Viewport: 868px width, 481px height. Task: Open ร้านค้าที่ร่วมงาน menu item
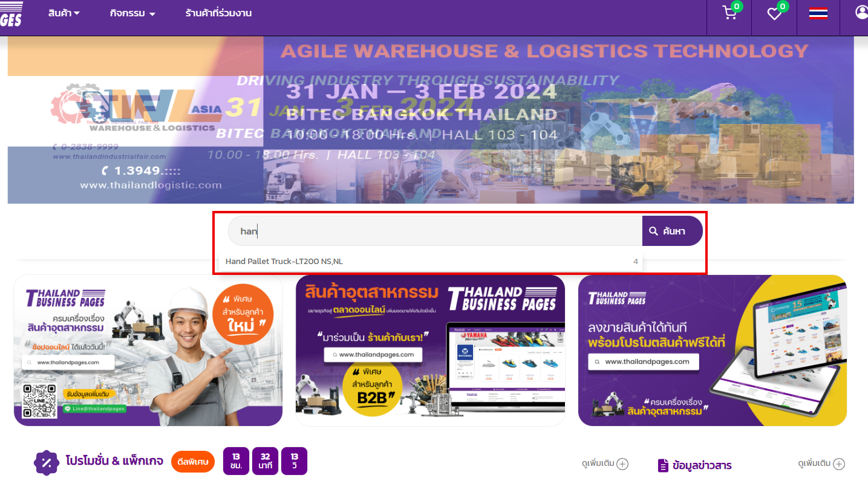(x=218, y=13)
